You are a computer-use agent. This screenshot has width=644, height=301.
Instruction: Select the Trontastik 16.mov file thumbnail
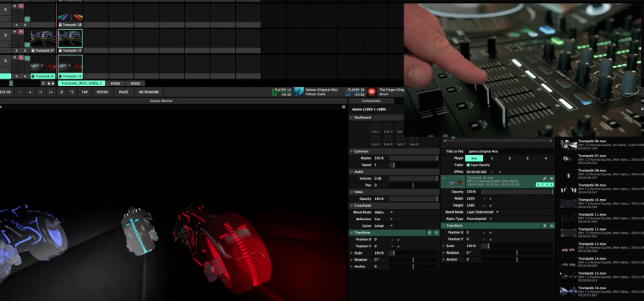click(x=568, y=291)
